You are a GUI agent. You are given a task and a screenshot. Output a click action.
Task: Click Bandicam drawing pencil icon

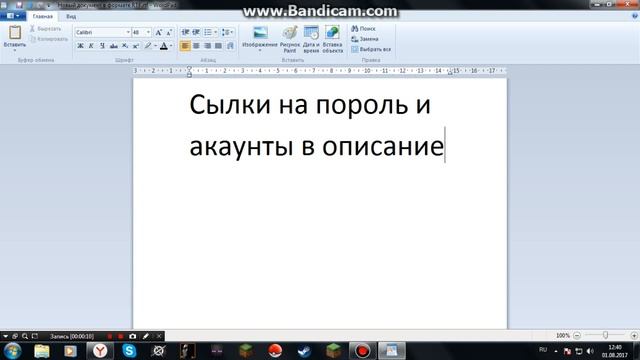(x=146, y=336)
